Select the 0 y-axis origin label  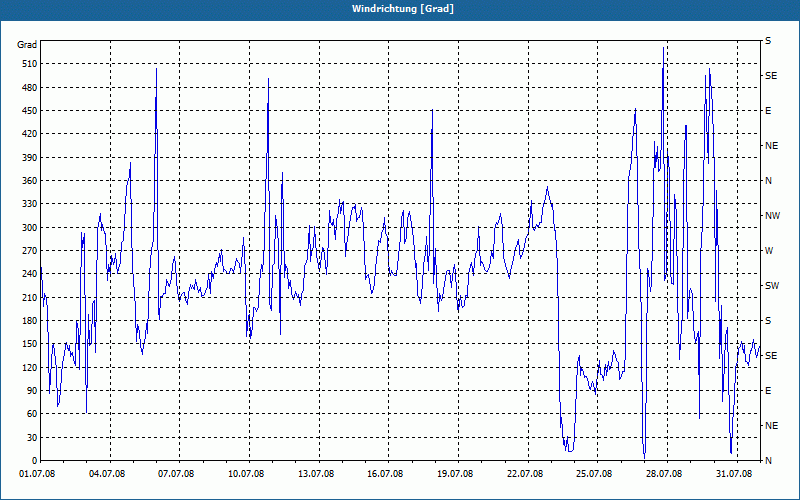pos(34,461)
